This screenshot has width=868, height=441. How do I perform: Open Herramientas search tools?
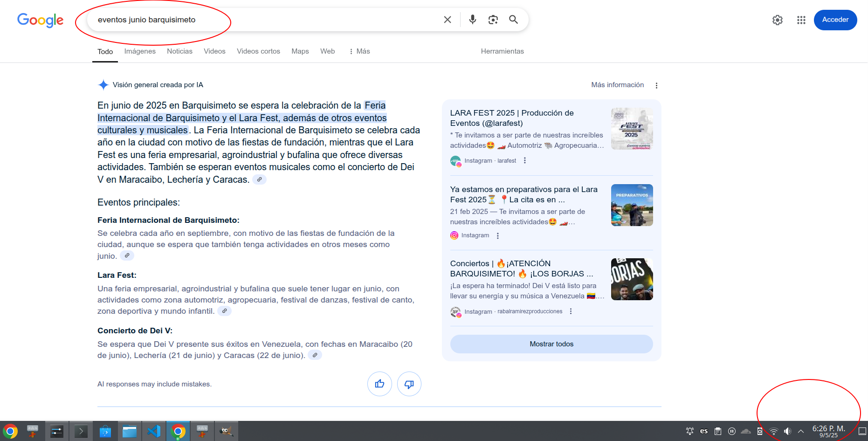coord(502,51)
